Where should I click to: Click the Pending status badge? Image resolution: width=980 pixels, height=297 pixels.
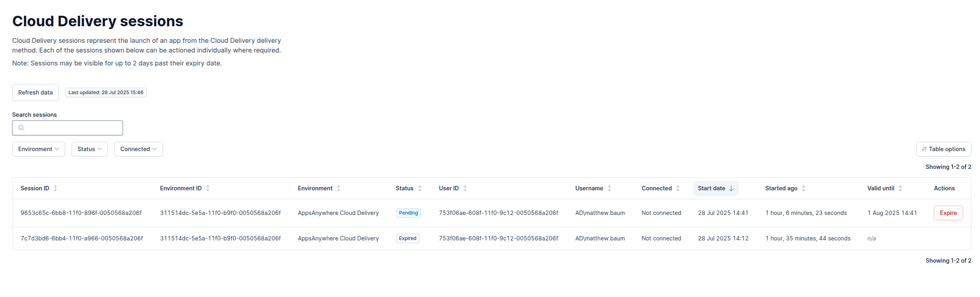pos(408,213)
